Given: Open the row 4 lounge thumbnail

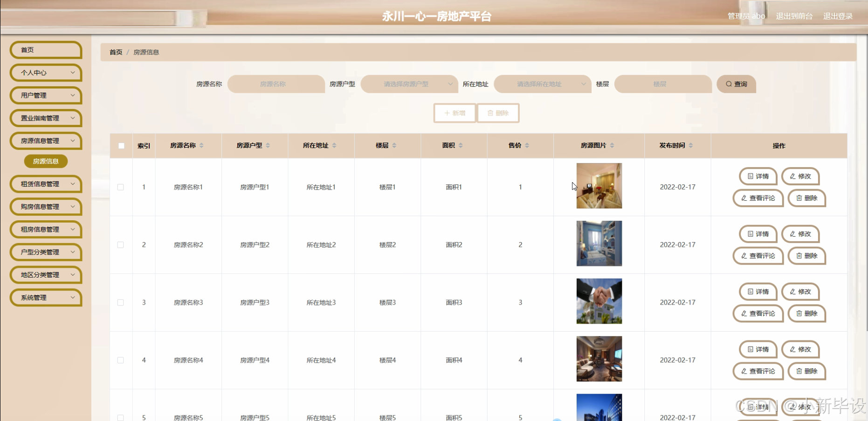Looking at the screenshot, I should 599,359.
